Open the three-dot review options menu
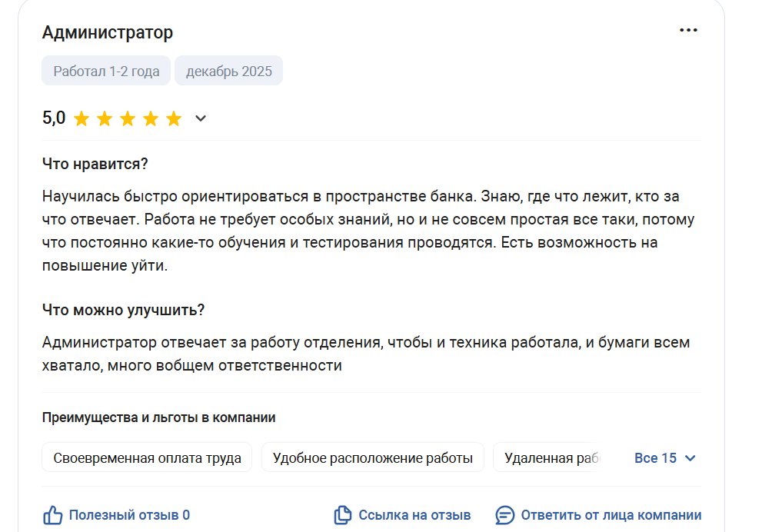762x532 pixels. point(688,30)
